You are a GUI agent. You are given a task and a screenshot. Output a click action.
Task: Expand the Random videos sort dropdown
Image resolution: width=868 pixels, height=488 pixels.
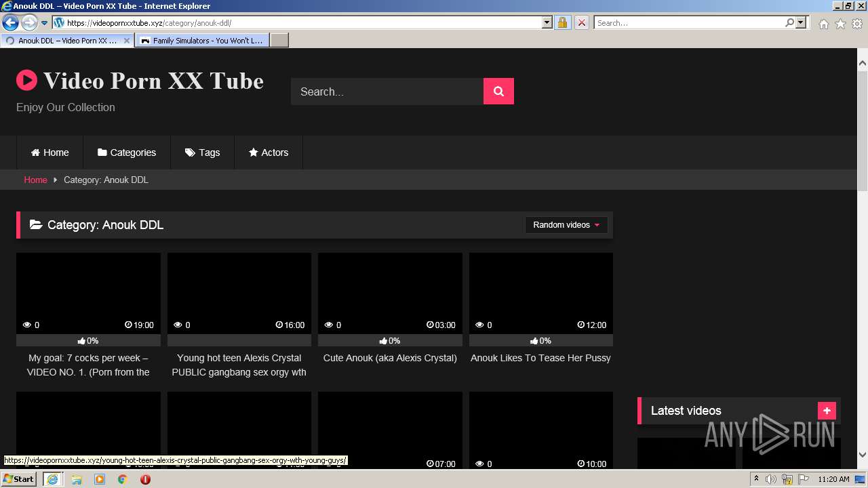click(x=566, y=225)
